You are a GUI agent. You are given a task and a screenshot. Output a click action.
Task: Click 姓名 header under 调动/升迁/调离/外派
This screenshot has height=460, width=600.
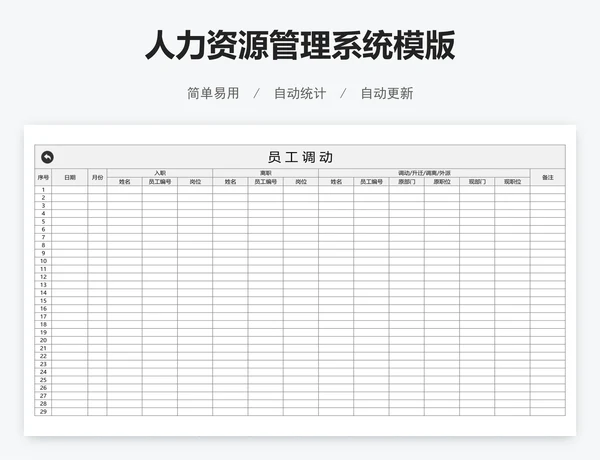pos(336,182)
